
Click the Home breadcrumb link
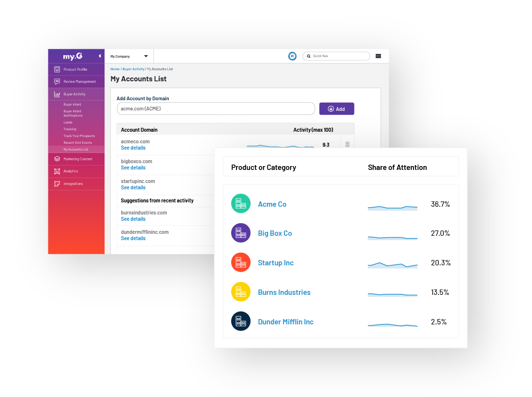click(115, 69)
